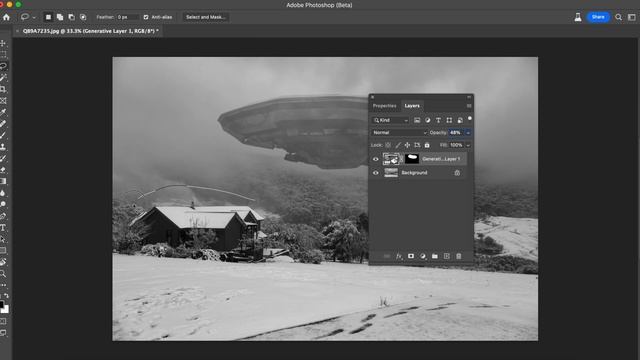
Task: Select the Zoom tool
Action: tap(3, 273)
